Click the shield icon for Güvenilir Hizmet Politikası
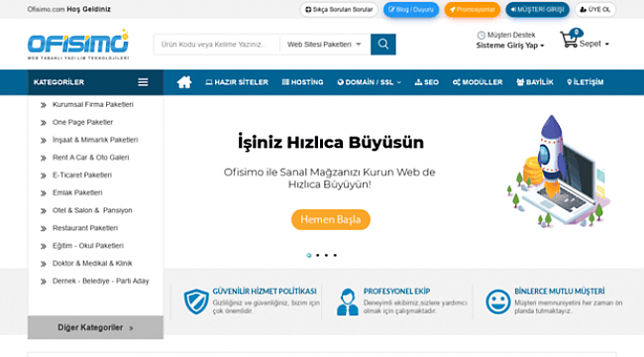Screen dimensions: 644x357 coord(196,301)
